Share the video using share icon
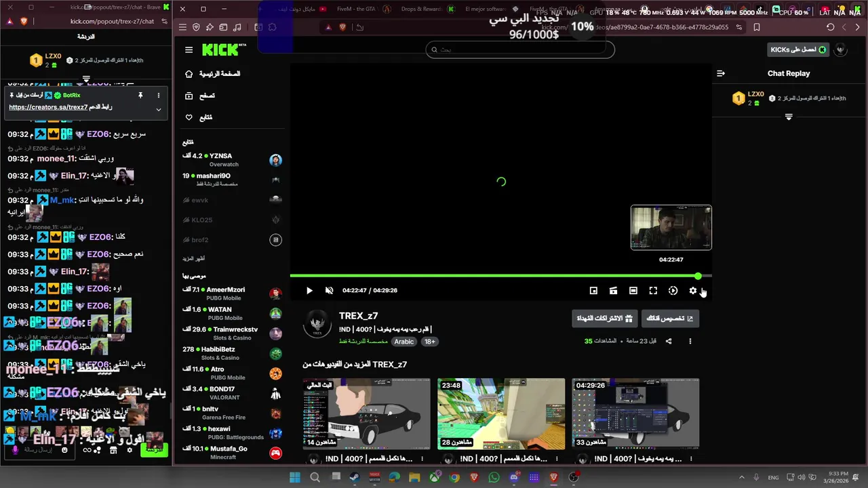This screenshot has height=488, width=868. click(x=669, y=341)
